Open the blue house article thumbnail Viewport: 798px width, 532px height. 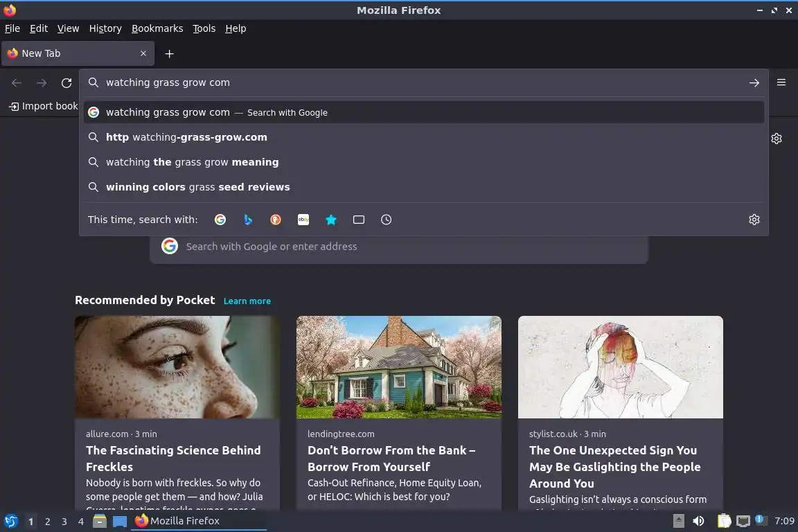coord(399,367)
